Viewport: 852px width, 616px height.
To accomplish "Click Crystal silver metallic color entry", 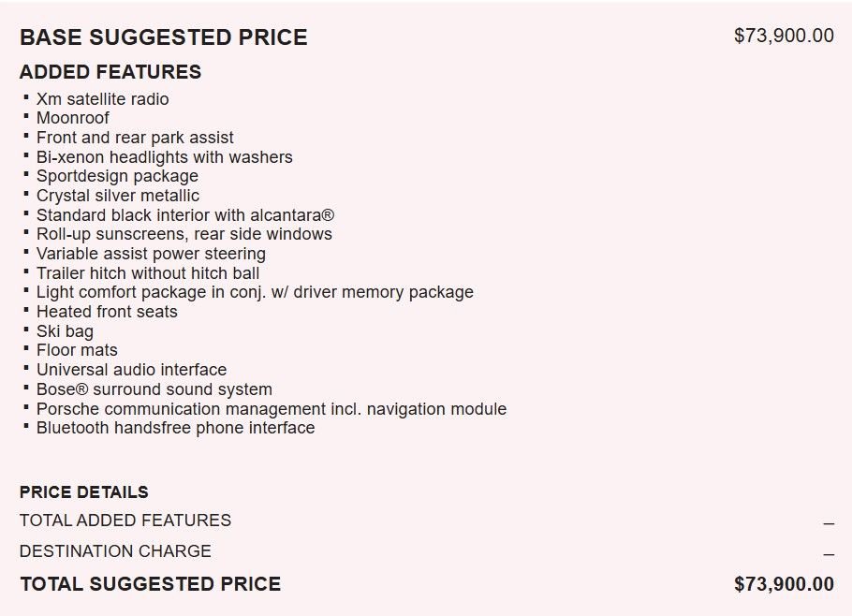I will point(118,196).
